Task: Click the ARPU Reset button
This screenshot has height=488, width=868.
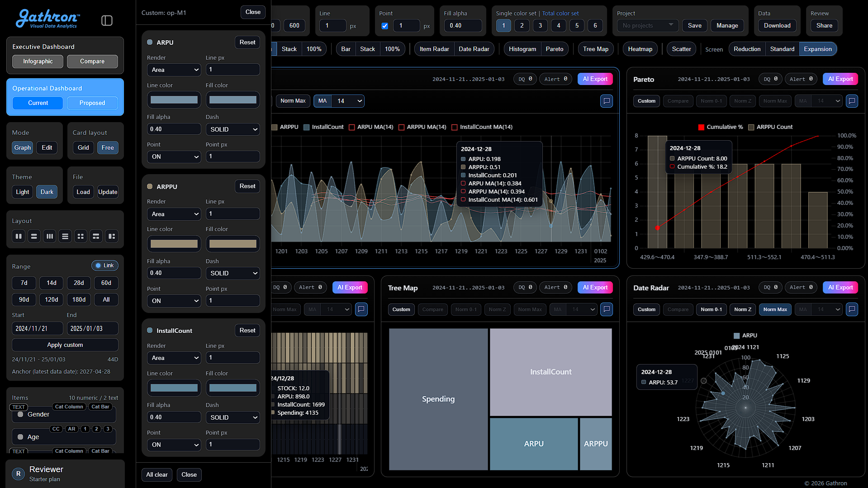Action: [247, 42]
